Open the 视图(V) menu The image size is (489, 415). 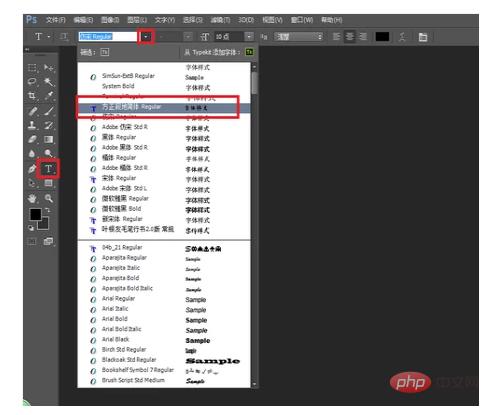[272, 20]
